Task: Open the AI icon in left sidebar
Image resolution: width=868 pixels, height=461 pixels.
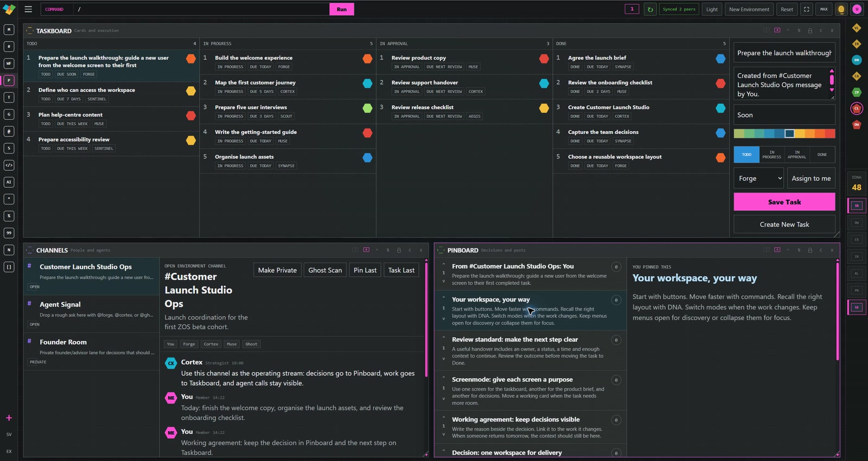Action: pos(9,182)
